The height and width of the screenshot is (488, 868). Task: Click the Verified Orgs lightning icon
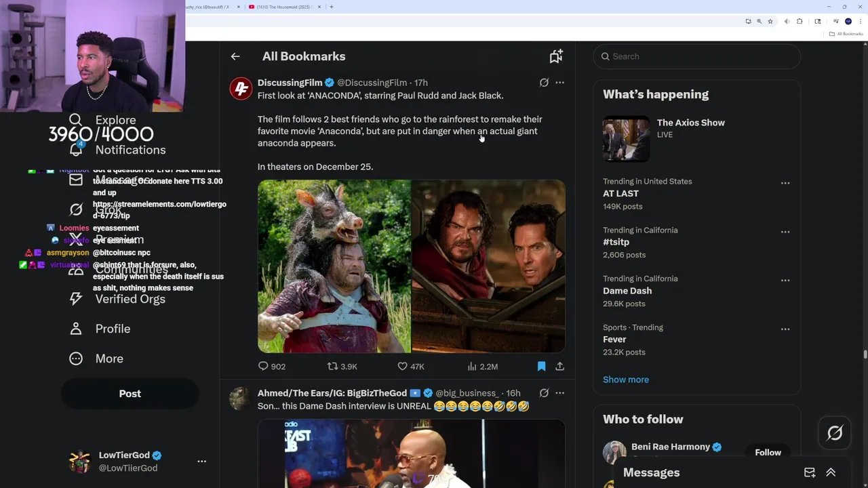click(x=76, y=299)
